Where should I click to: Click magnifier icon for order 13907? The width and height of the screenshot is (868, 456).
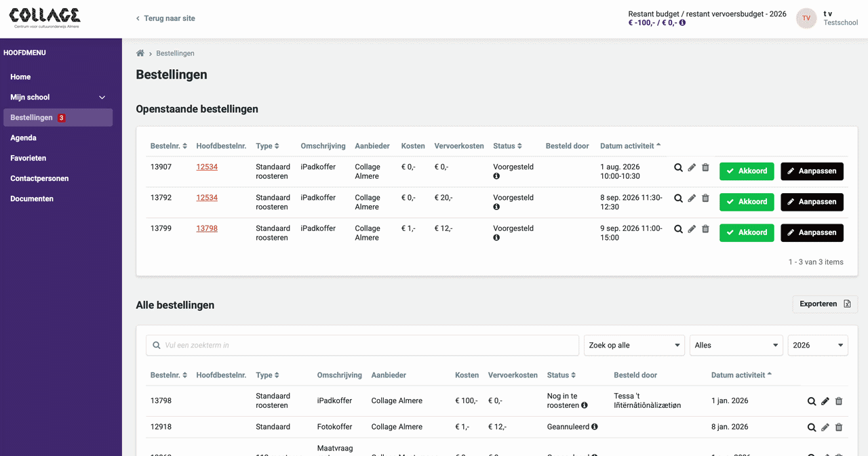(x=678, y=167)
